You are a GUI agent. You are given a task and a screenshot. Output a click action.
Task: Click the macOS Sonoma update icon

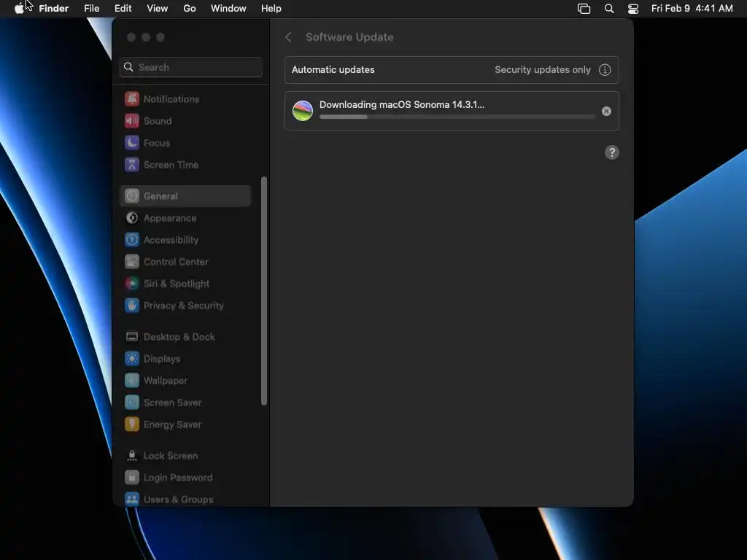(x=303, y=111)
